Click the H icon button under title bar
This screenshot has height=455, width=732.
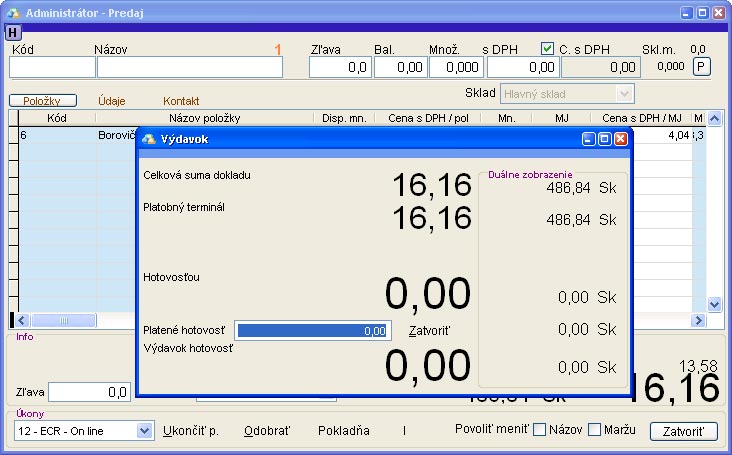coord(12,32)
